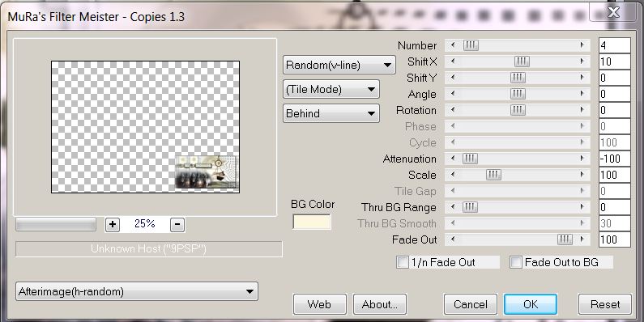Click the About... button
644x322 pixels.
click(x=379, y=304)
